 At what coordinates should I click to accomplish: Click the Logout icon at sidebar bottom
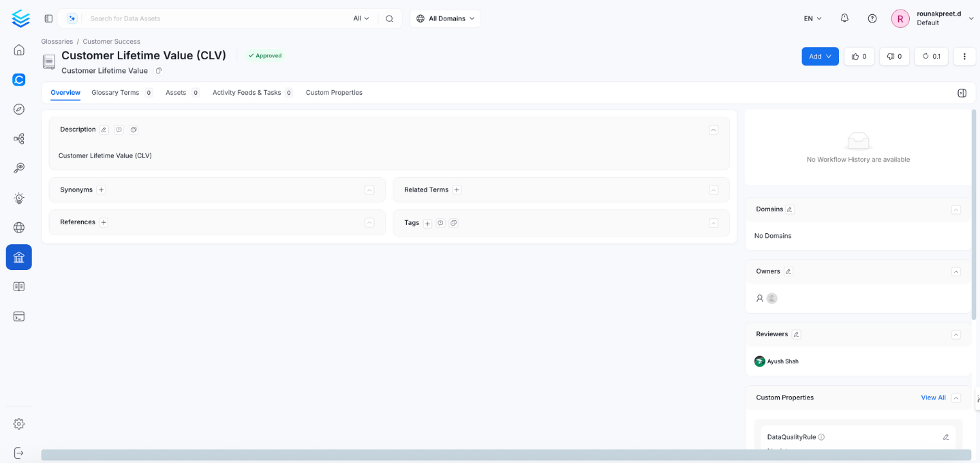(x=19, y=453)
